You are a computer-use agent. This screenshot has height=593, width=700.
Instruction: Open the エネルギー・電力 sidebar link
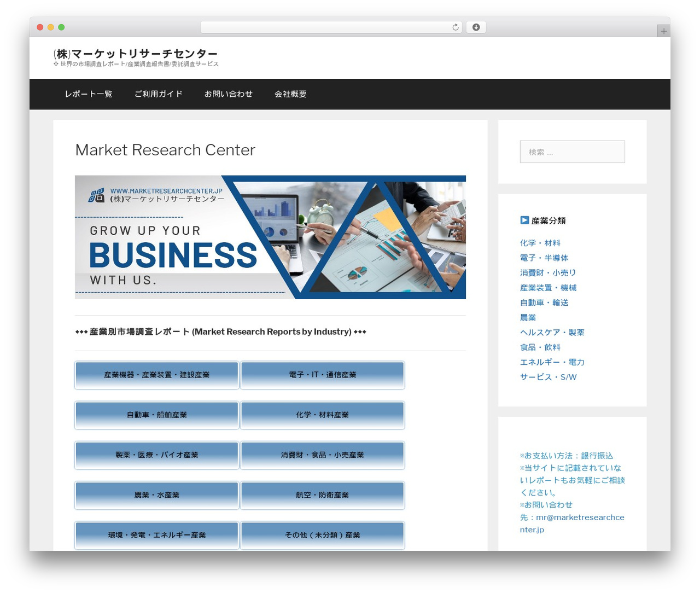pos(552,362)
